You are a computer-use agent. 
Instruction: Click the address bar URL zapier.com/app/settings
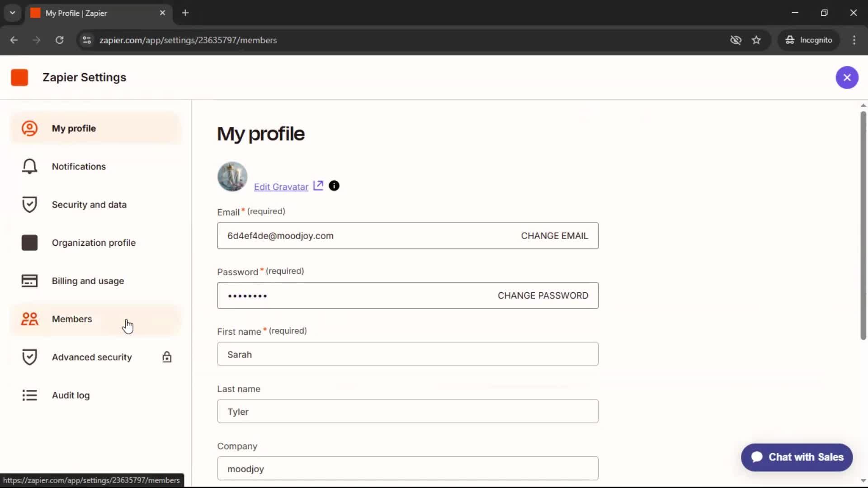(x=188, y=40)
